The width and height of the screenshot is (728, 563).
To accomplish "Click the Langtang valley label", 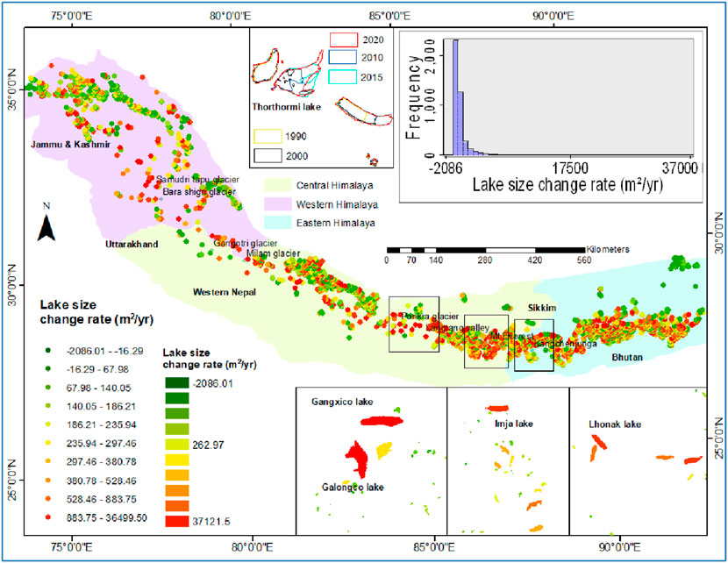I will (457, 328).
